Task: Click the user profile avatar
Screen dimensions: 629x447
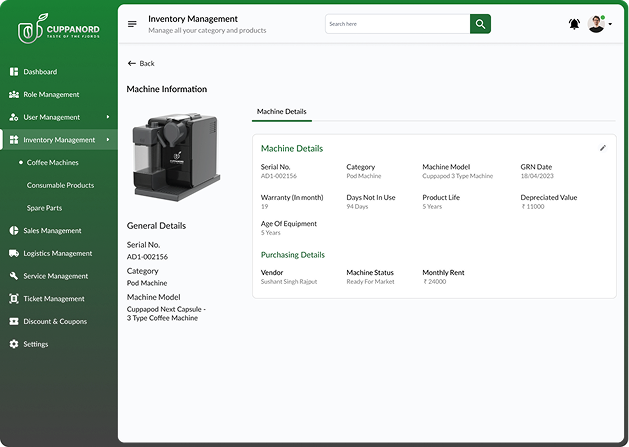Action: tap(596, 24)
